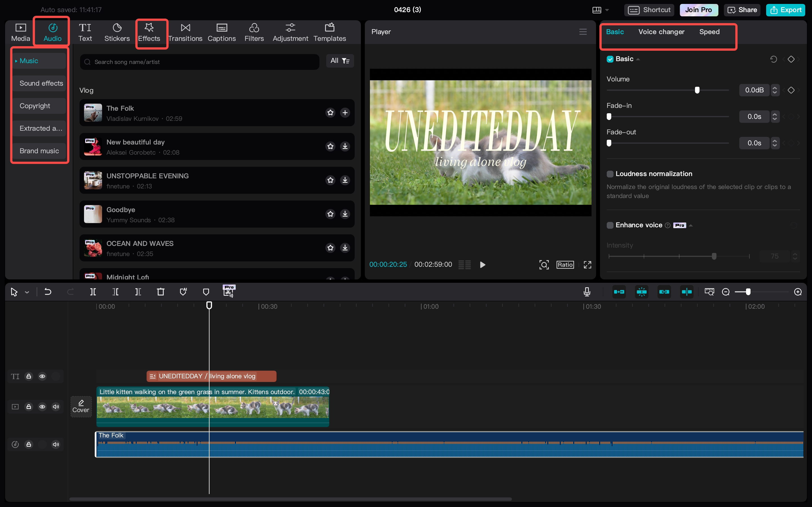Click the microphone record voiceover icon
Screen dimensions: 812x507
(587, 292)
